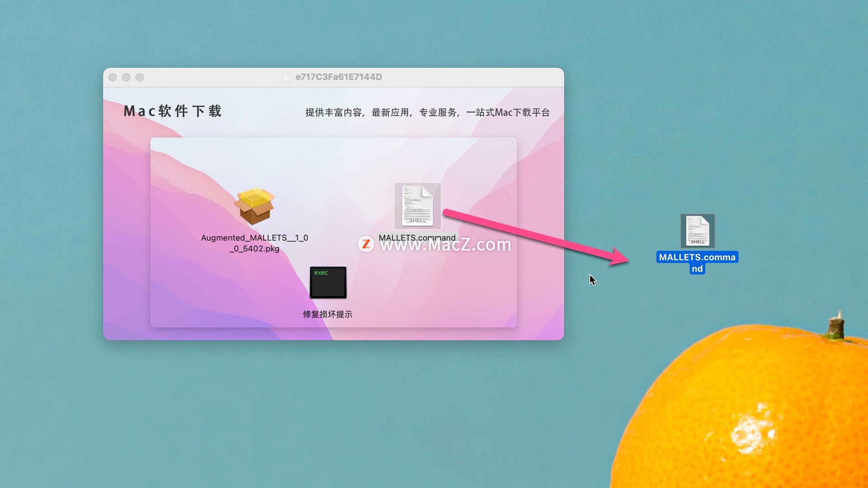Image resolution: width=868 pixels, height=488 pixels.
Task: Select the MALLETS.command file icon on desktop
Action: (x=698, y=231)
